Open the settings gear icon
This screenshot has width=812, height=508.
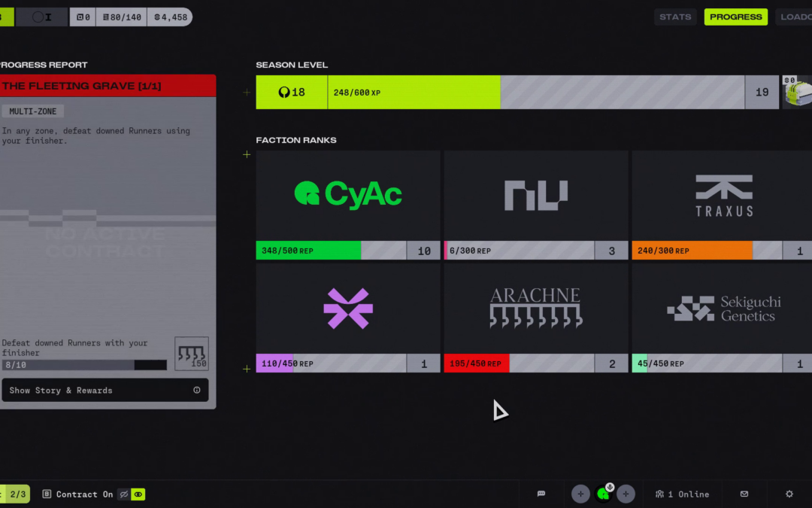click(x=789, y=494)
